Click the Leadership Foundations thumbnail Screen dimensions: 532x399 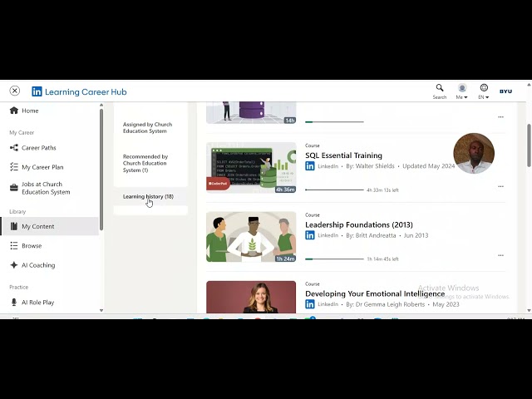coord(251,237)
